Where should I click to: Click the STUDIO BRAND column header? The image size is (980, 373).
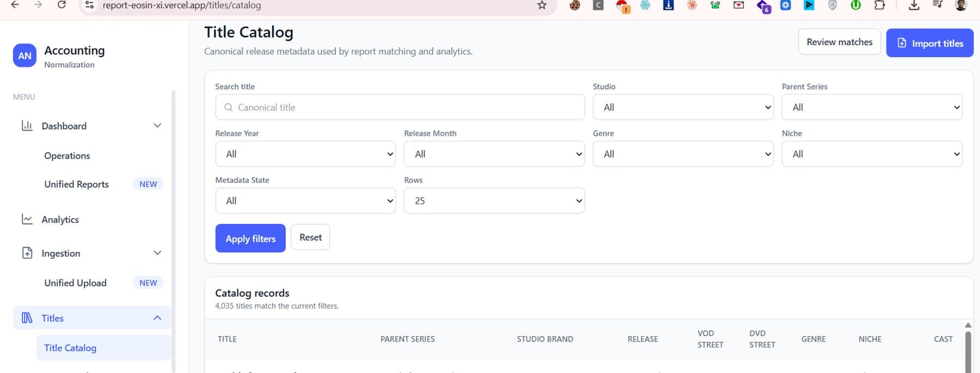tap(545, 339)
